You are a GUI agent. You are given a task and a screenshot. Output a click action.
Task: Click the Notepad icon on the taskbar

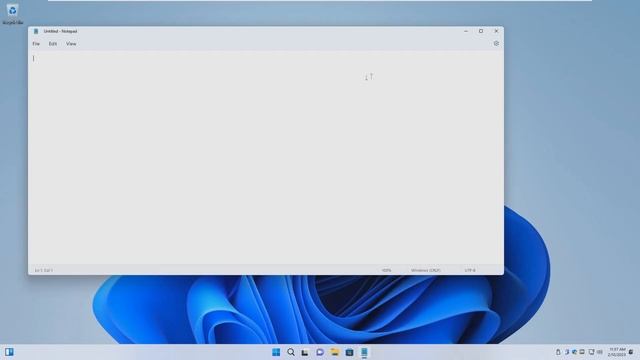pos(364,352)
